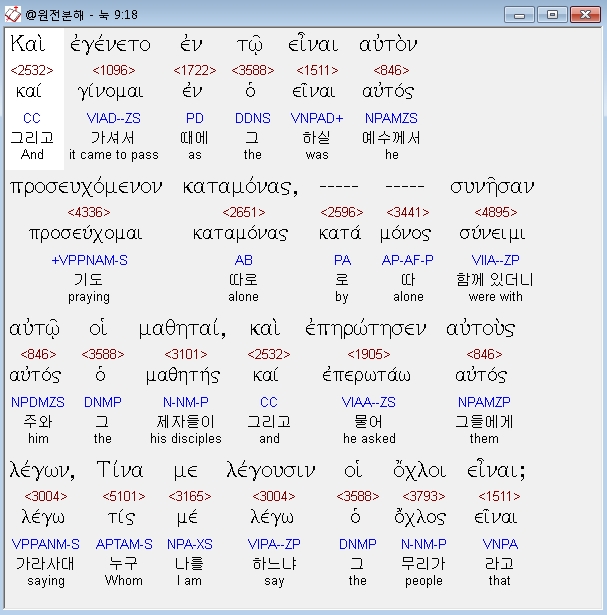Click the gloss 'praying'

[x=89, y=297]
